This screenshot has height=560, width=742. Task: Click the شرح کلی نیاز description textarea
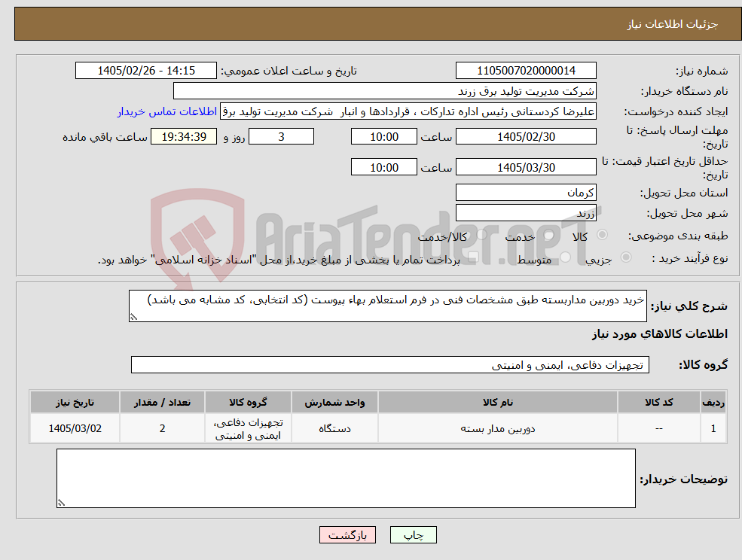[x=387, y=306]
